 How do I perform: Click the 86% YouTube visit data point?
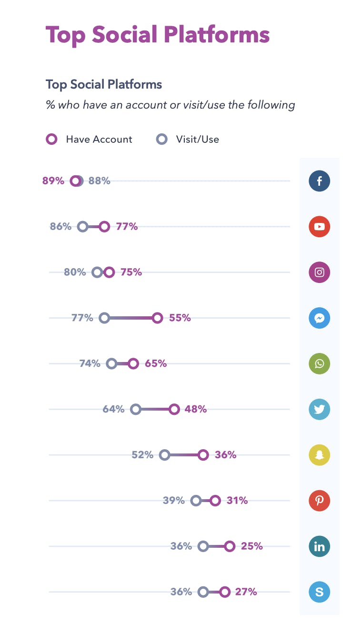coord(83,227)
